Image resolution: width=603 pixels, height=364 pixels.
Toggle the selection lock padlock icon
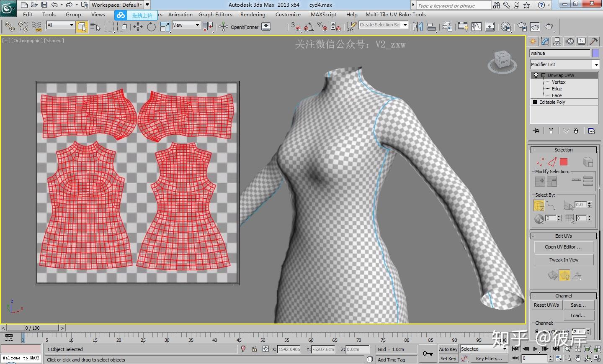pos(254,349)
